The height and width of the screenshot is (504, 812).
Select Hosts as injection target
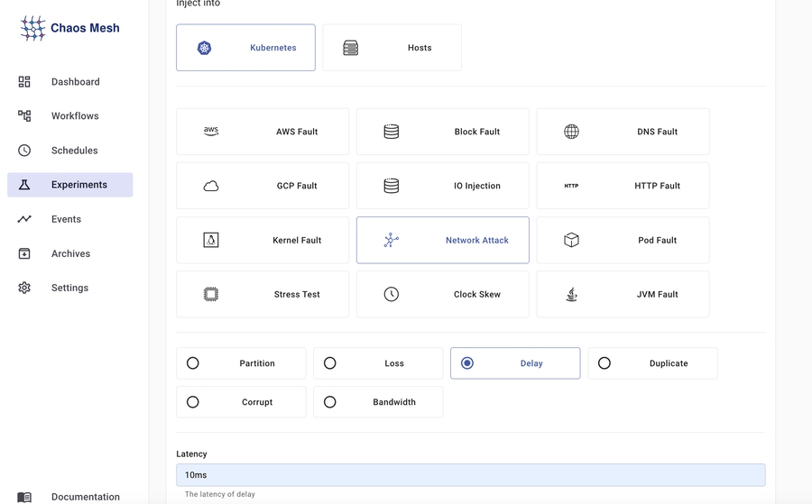click(392, 48)
